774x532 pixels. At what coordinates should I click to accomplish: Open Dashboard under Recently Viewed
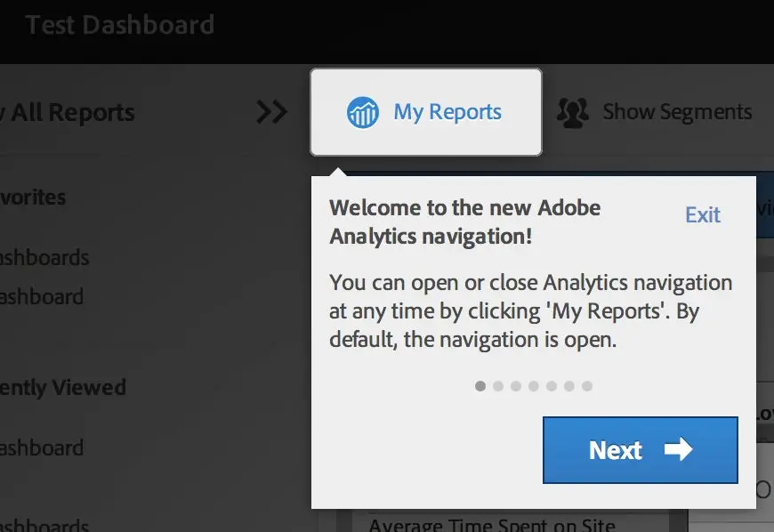(x=42, y=447)
